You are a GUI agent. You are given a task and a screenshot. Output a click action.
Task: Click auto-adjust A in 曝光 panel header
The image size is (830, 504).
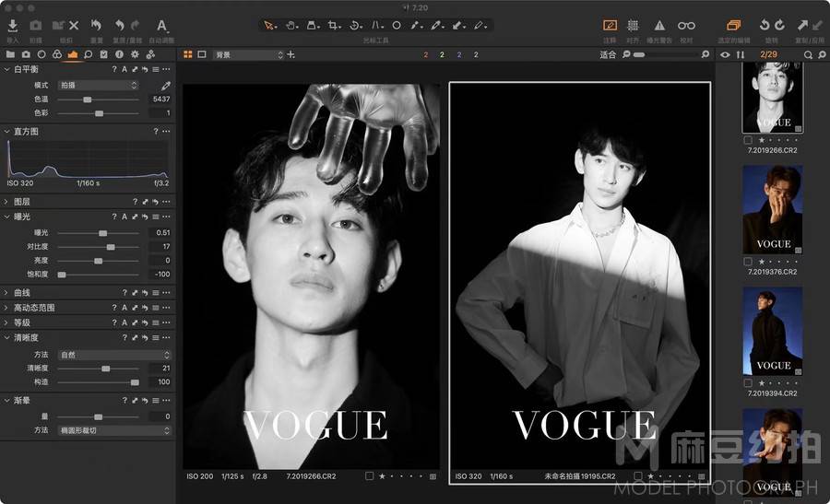[x=125, y=217]
